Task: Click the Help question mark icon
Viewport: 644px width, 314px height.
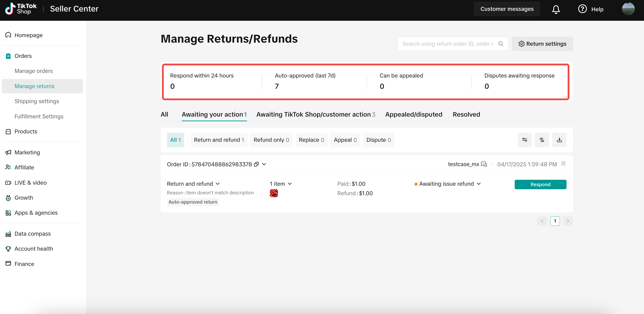Action: coord(582,9)
